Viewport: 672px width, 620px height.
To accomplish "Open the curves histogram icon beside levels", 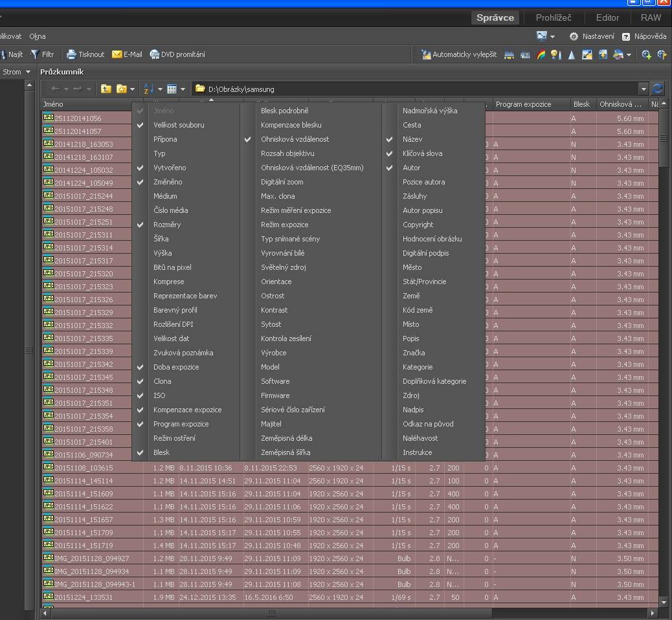I will tap(525, 54).
